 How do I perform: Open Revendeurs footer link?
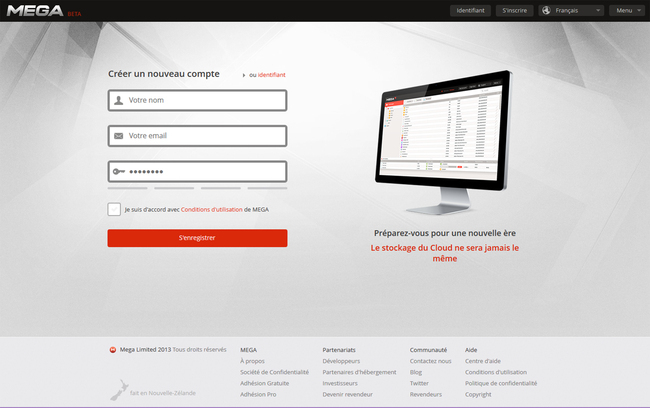click(x=426, y=395)
